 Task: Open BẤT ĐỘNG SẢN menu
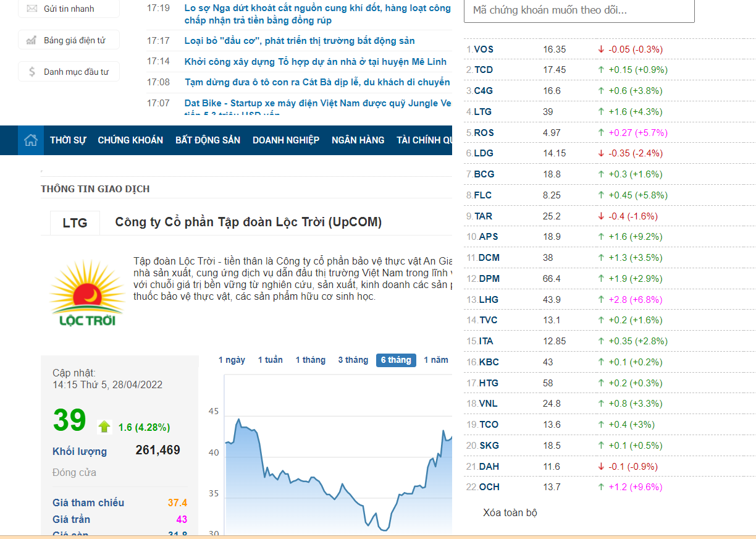208,140
